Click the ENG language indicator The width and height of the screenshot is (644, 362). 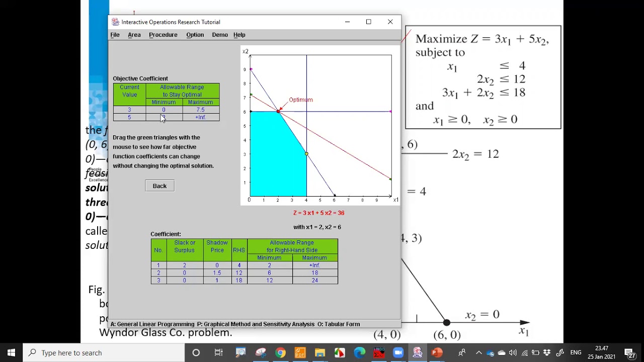pos(576,352)
